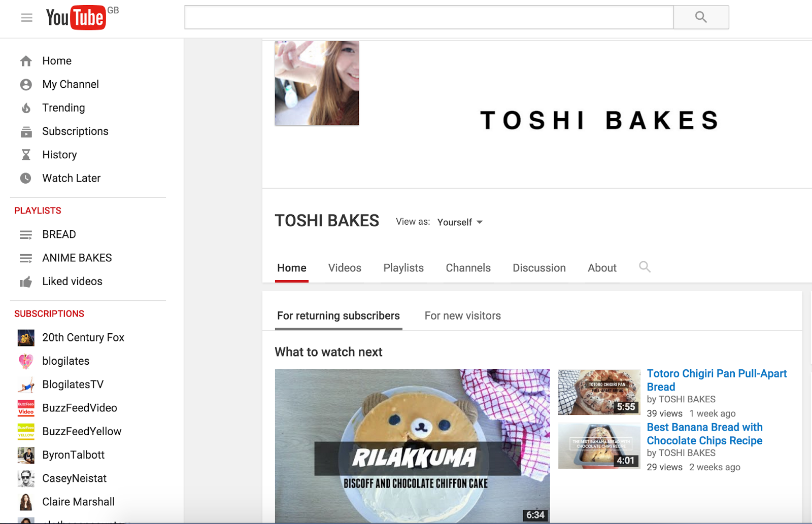Click the 'What to watch next' heading
Viewport: 812px width, 524px height.
point(328,352)
